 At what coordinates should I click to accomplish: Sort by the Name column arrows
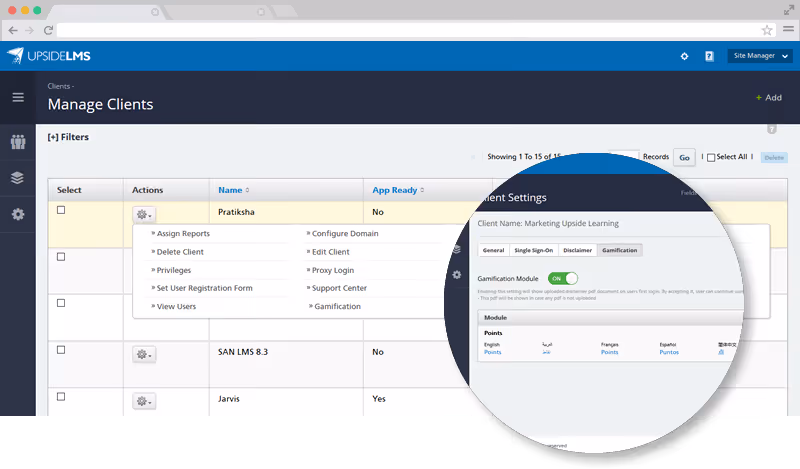point(247,190)
